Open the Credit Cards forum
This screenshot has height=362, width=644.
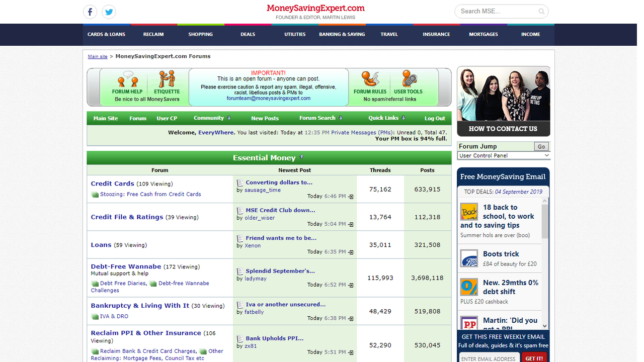[113, 184]
